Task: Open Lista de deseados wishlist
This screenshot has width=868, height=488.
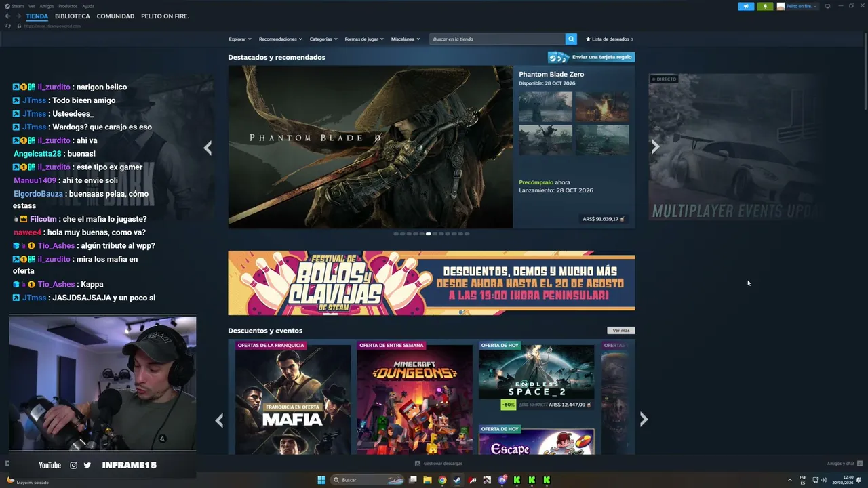Action: click(x=609, y=39)
